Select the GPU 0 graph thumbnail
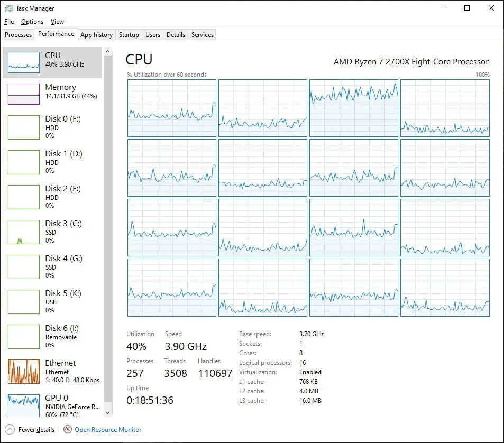The image size is (504, 443). 24,406
